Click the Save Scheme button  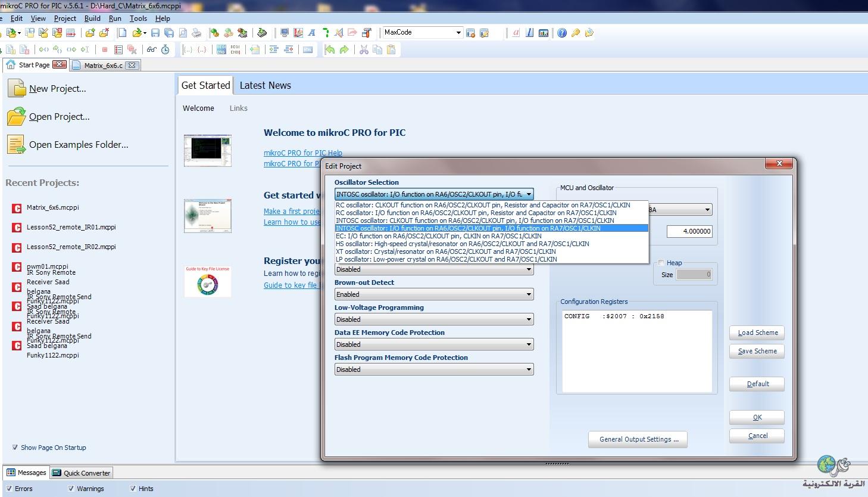(757, 351)
